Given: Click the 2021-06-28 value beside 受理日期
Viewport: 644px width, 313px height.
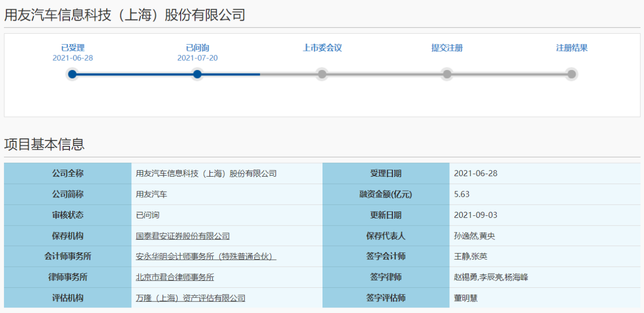Looking at the screenshot, I should point(475,174).
